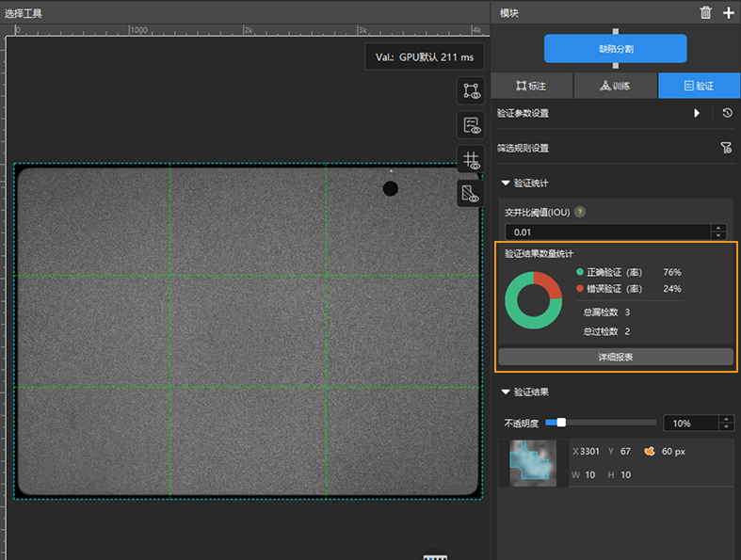Viewport: 741px width, 560px height.
Task: Click the IOU threshold input field 0.01
Action: click(x=607, y=232)
